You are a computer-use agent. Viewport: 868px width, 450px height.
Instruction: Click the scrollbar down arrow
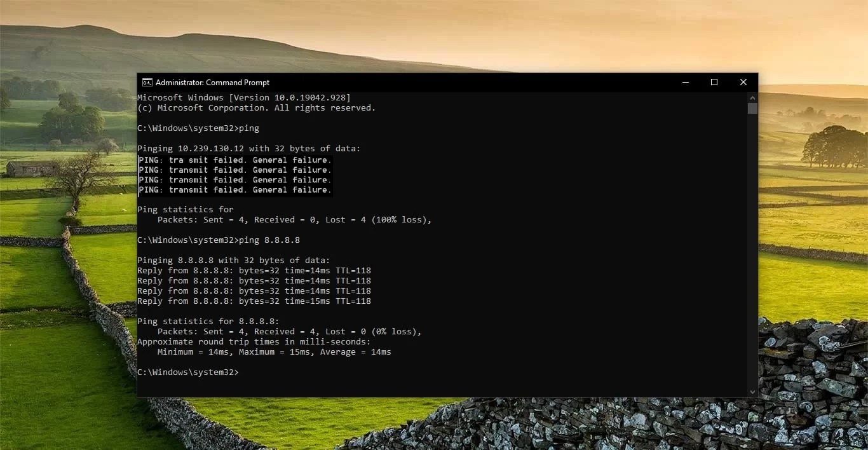coord(752,392)
